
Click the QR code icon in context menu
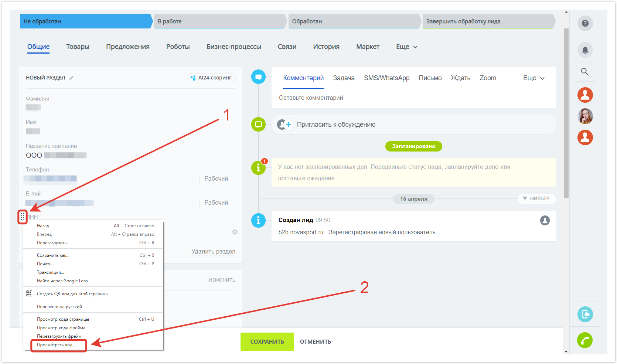click(x=29, y=293)
